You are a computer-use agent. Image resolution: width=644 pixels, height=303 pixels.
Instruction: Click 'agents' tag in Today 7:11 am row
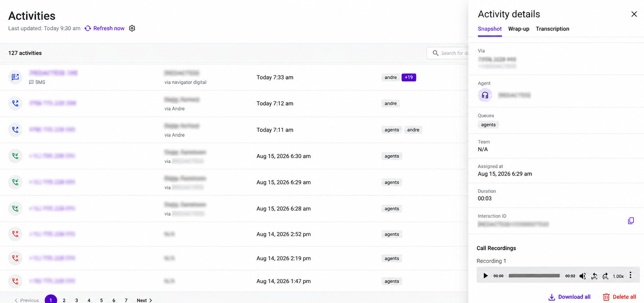point(392,130)
